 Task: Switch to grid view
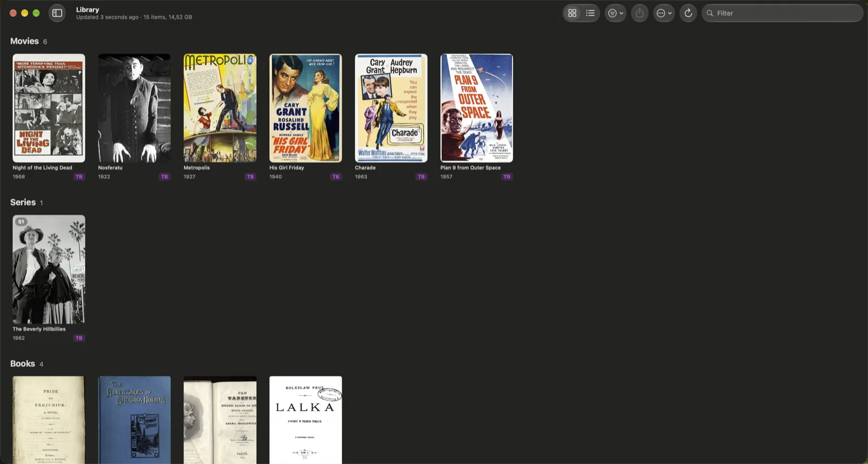(572, 13)
